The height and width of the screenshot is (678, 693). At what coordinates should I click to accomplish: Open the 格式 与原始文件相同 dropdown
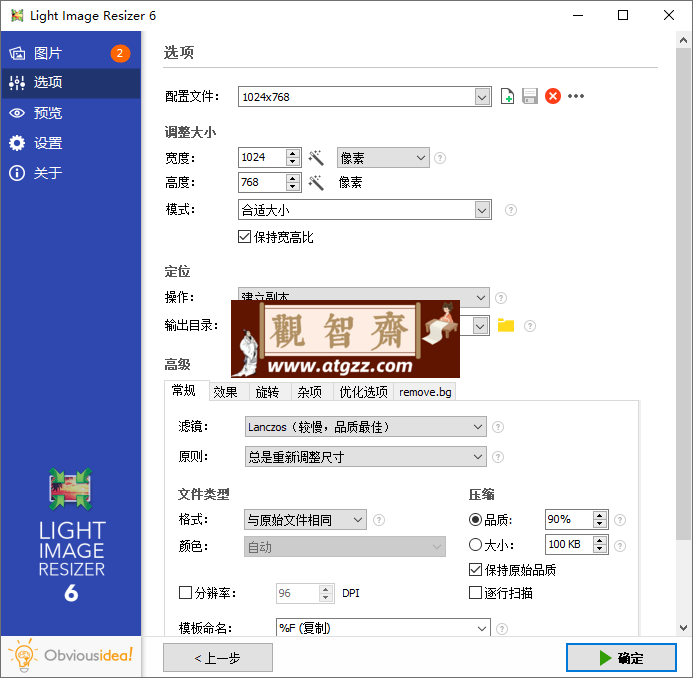click(305, 520)
